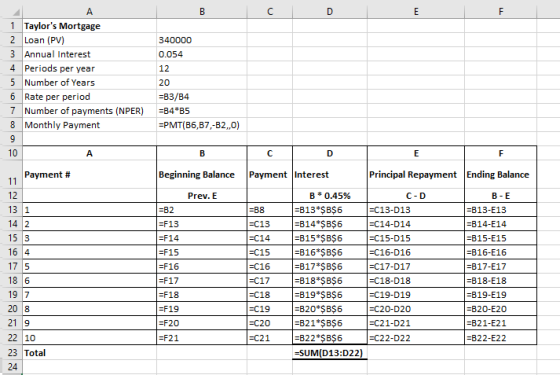Click the cell 'Taylor's Mortgage'
Viewport: 560px width, 375px height.
click(89, 26)
